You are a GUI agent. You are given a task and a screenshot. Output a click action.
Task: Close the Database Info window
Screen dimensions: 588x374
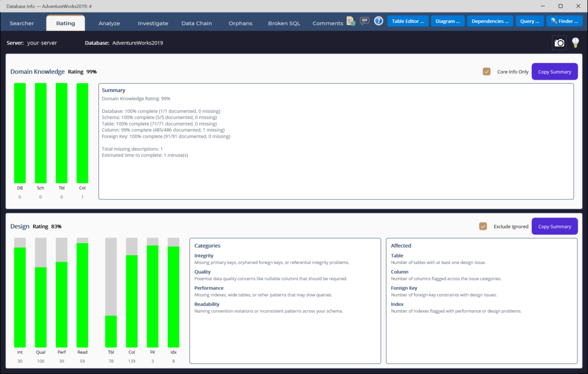[x=578, y=6]
